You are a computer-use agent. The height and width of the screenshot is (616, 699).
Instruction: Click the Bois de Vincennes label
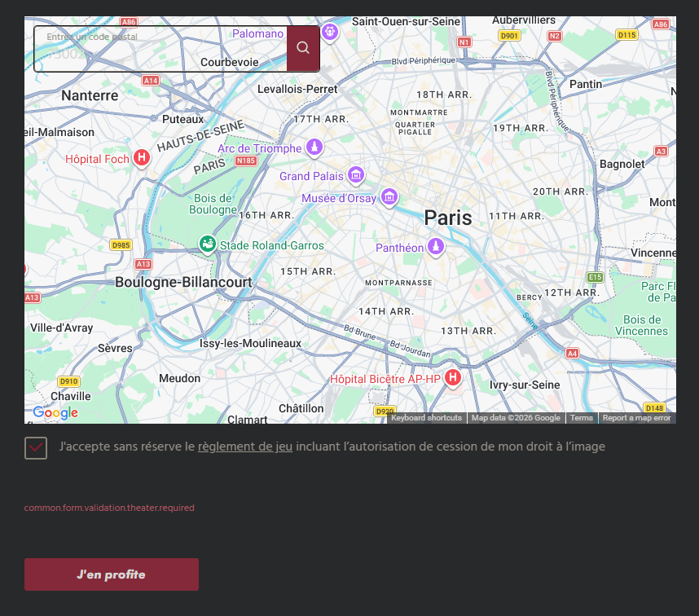point(641,325)
